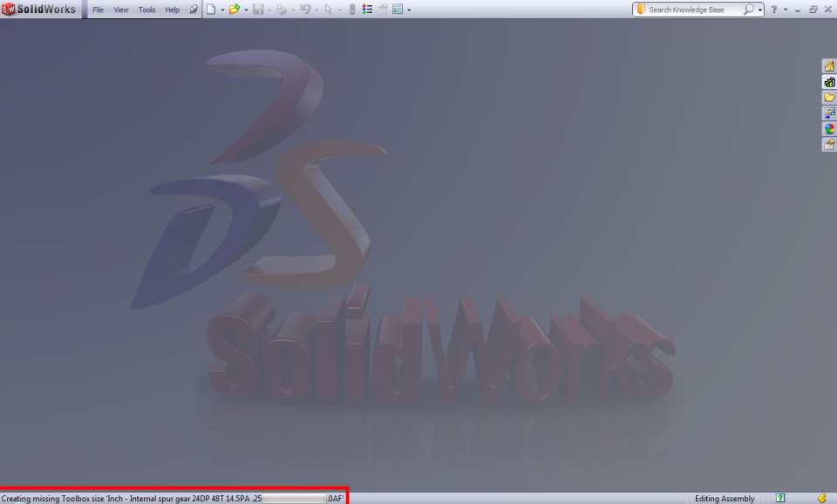Click the orange book icon in search box

641,9
